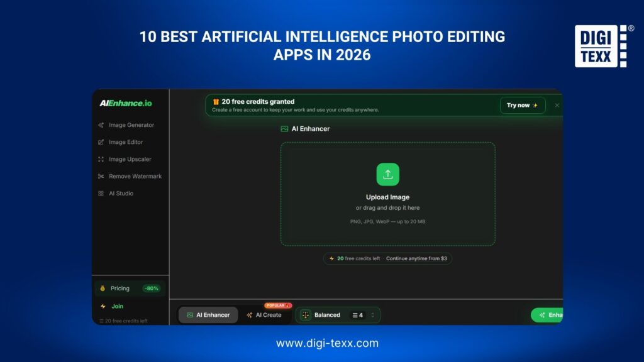Switch to the AI Enhancer tab
The height and width of the screenshot is (362, 644).
click(208, 315)
